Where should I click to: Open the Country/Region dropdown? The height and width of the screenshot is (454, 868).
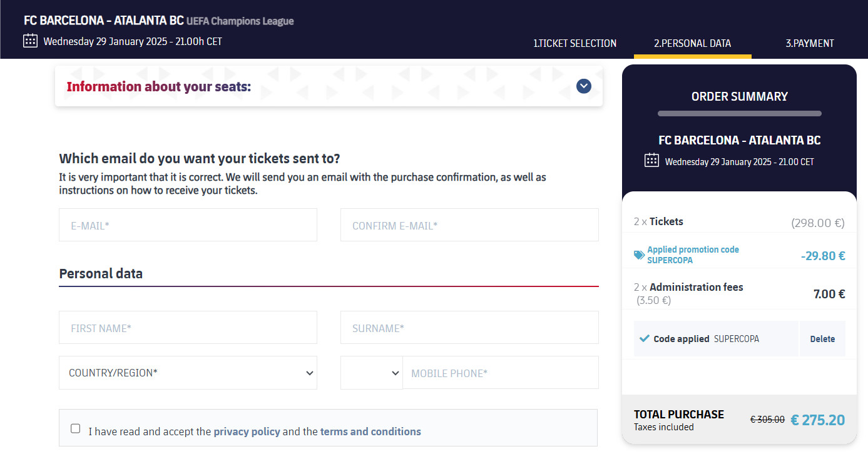(188, 373)
